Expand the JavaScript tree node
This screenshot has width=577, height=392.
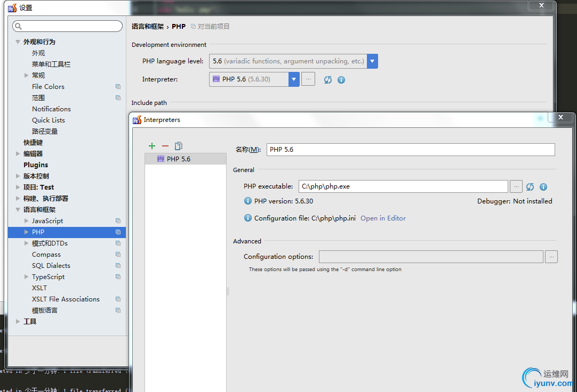coord(27,221)
